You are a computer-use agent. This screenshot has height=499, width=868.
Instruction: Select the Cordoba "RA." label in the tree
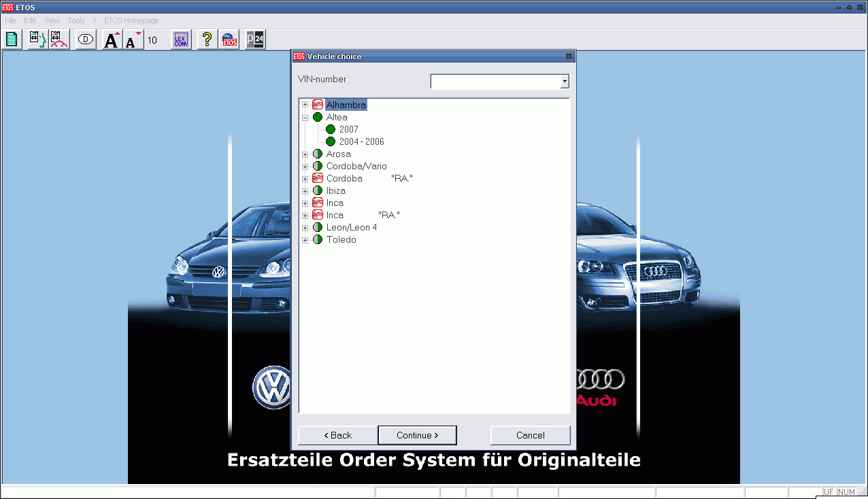coord(369,178)
